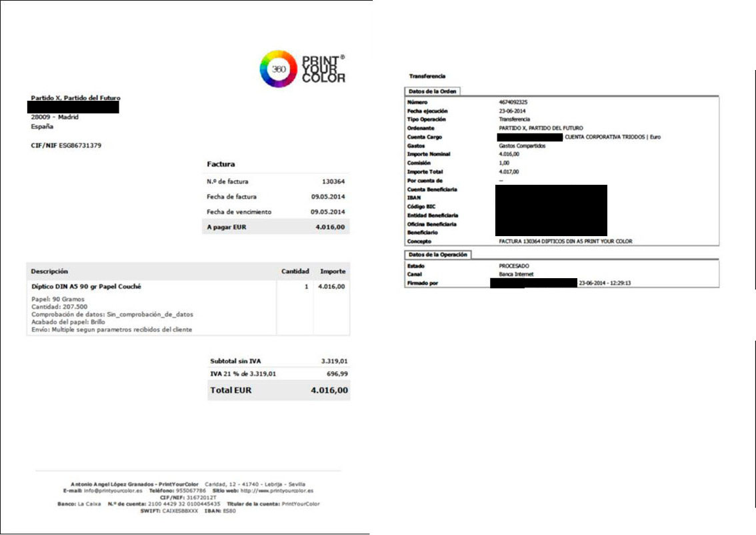756x535 pixels.
Task: Click the 'Gastos Compartidos' value
Action: 522,145
